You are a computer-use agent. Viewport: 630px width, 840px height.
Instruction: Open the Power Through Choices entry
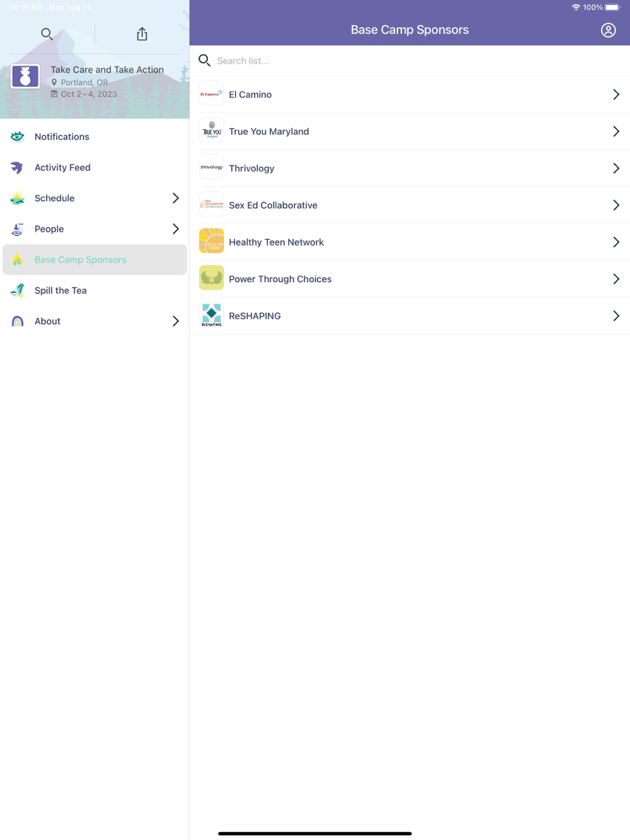[x=409, y=279]
